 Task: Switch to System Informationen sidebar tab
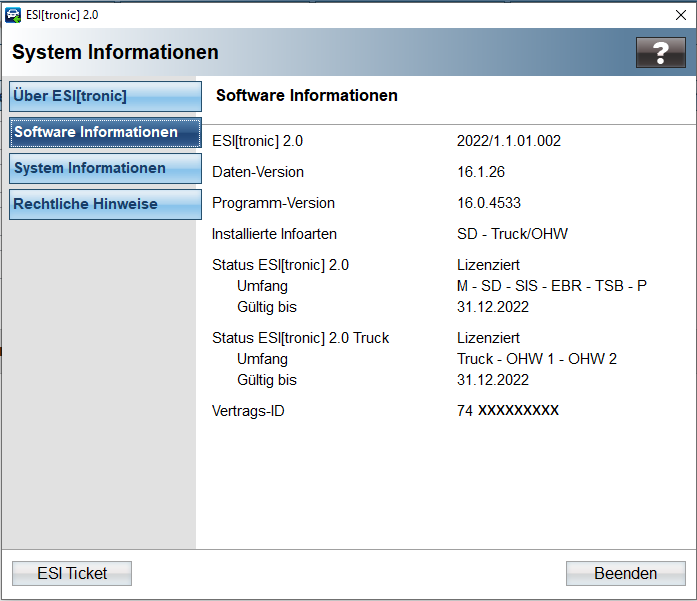point(105,168)
